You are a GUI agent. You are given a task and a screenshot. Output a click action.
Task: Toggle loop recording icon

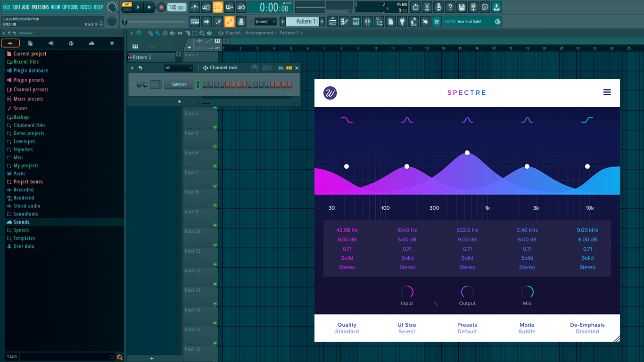241,7
